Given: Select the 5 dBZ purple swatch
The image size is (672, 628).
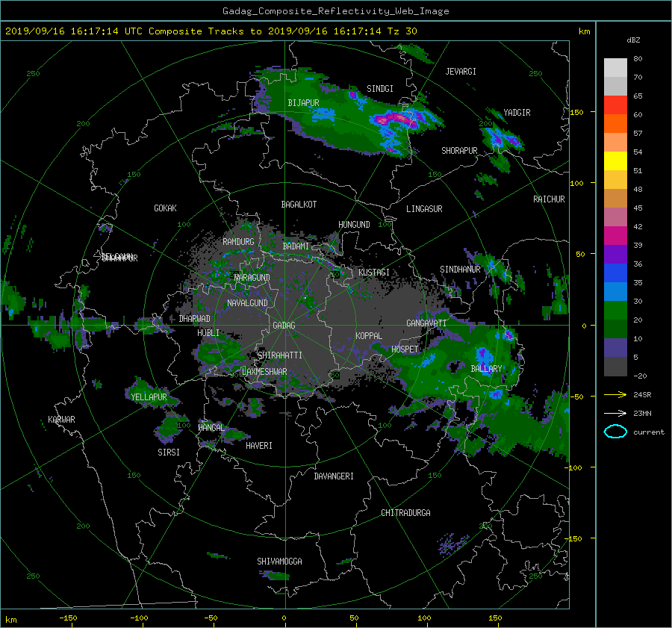Looking at the screenshot, I should (x=615, y=348).
